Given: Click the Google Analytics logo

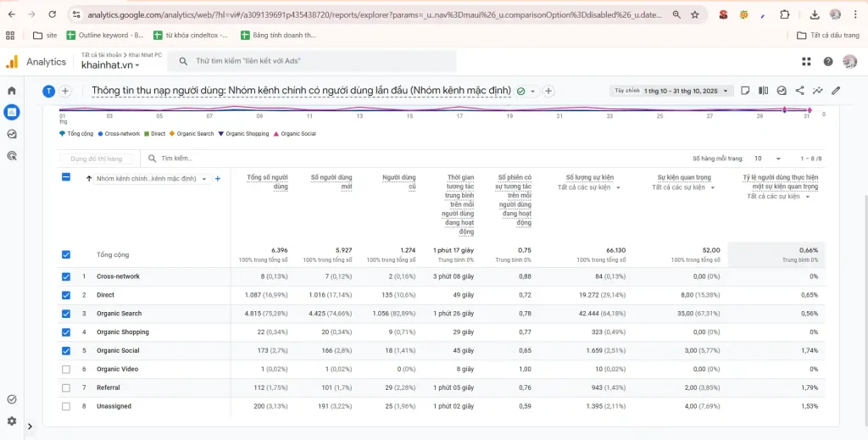Looking at the screenshot, I should (12, 61).
